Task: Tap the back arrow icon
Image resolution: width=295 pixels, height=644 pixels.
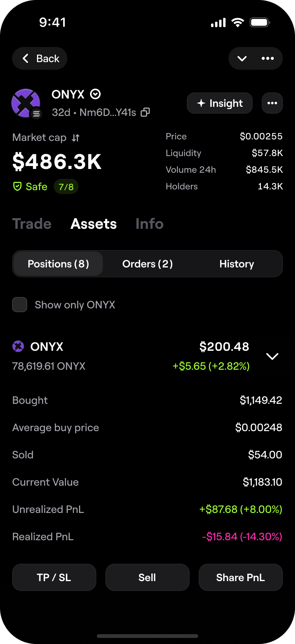Action: pyautogui.click(x=26, y=58)
